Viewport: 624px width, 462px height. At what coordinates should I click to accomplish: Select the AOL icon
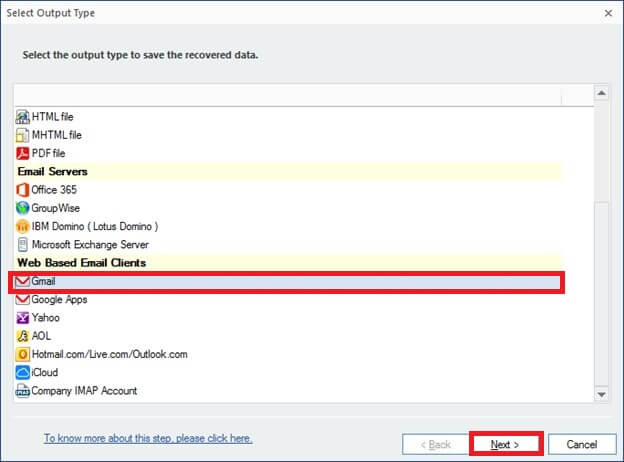22,336
